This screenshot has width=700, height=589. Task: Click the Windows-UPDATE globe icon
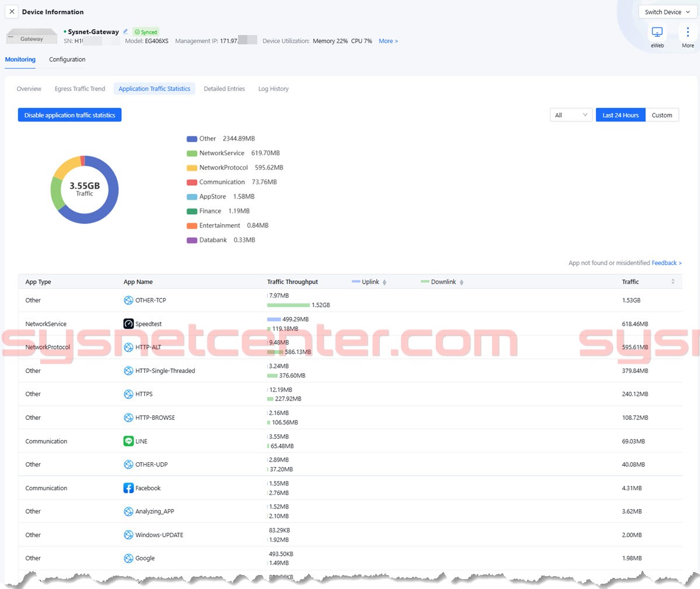tap(128, 535)
